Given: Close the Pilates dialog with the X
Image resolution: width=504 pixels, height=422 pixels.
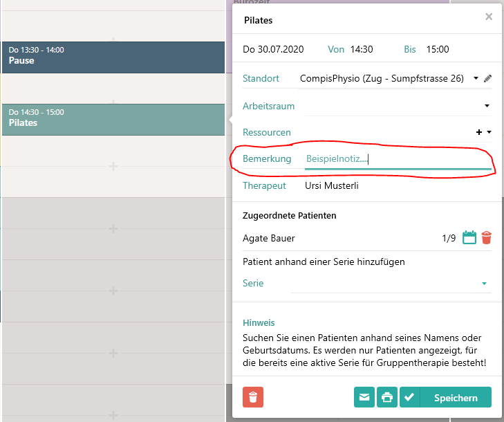Looking at the screenshot, I should (489, 17).
